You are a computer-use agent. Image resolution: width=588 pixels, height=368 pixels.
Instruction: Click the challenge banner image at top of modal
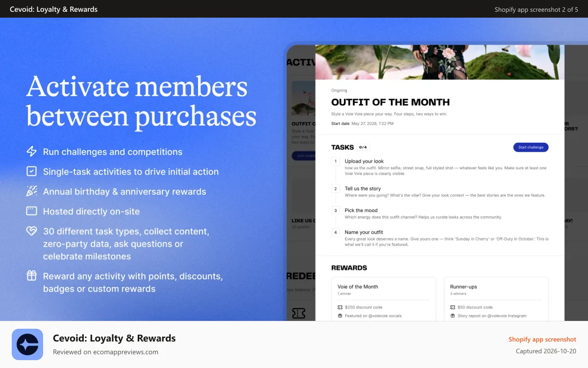click(x=440, y=62)
